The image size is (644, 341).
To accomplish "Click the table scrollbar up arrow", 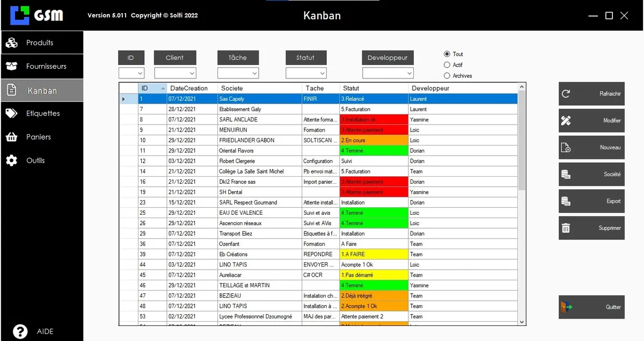I will [522, 87].
